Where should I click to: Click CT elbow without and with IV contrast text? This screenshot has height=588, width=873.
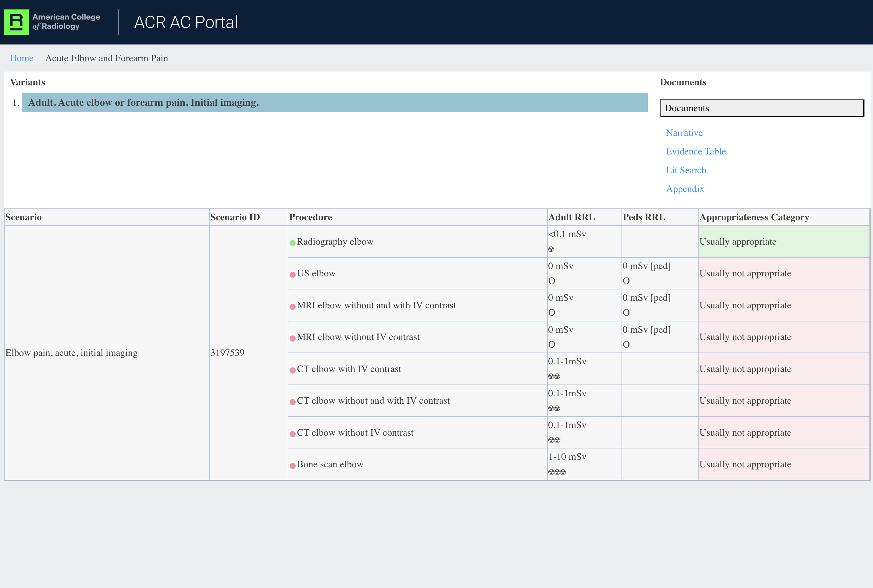point(373,401)
